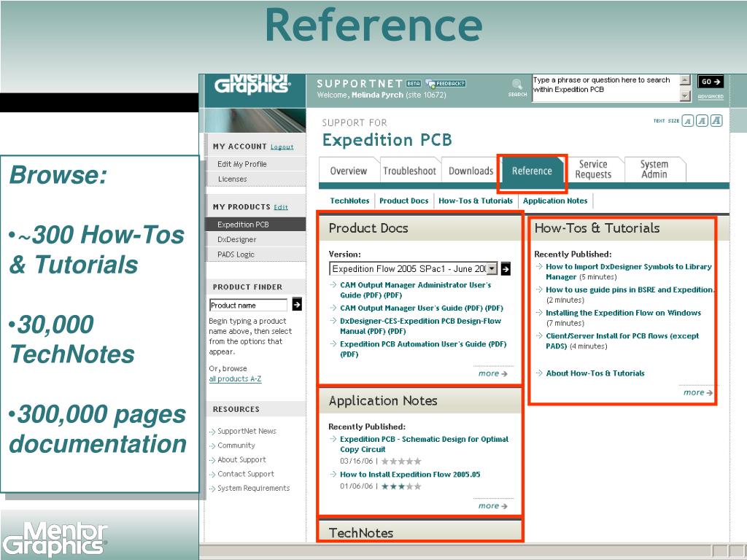Click the search box scroll down arrow
The width and height of the screenshot is (747, 560).
685,96
